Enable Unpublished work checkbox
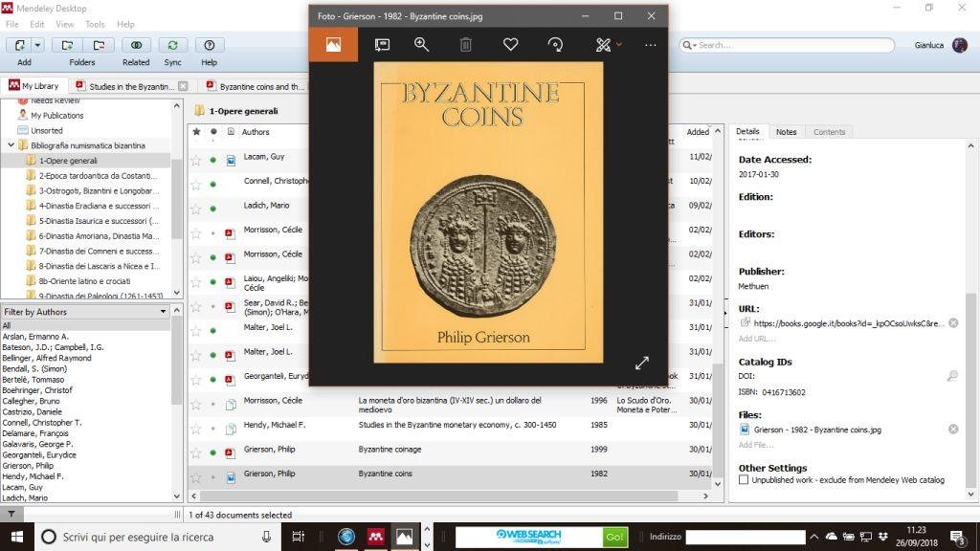 pos(744,480)
